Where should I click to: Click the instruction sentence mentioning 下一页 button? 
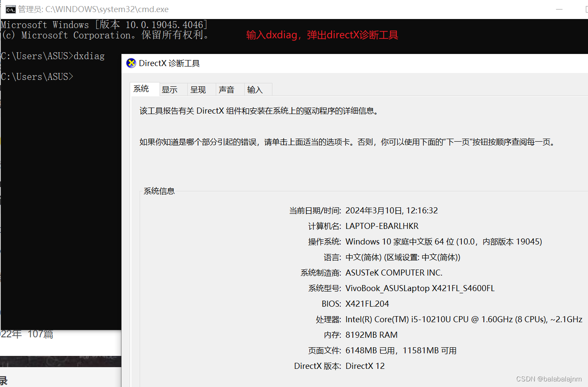[347, 142]
